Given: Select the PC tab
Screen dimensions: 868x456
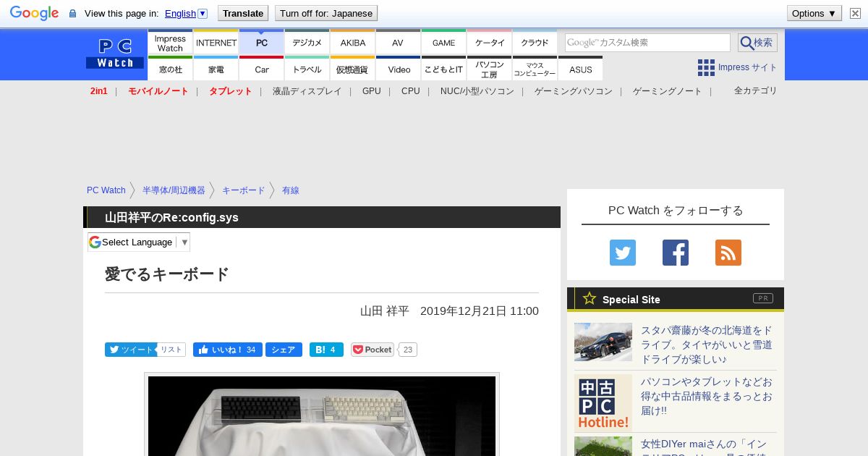Looking at the screenshot, I should 261,43.
